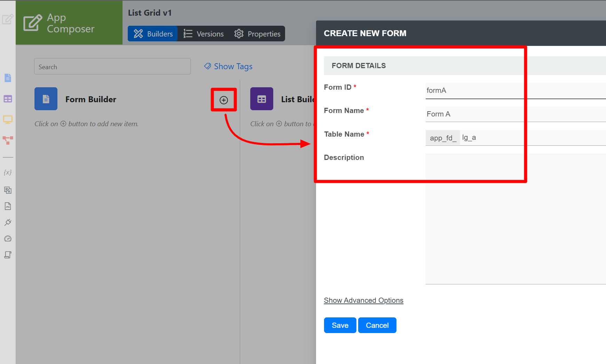Open the form builder sidebar icon
This screenshot has width=606, height=364.
click(x=8, y=78)
